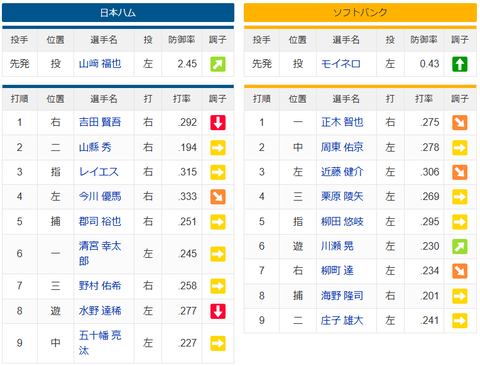The width and height of the screenshot is (480, 366).
Task: Click batting average .251
Action: click(x=188, y=222)
